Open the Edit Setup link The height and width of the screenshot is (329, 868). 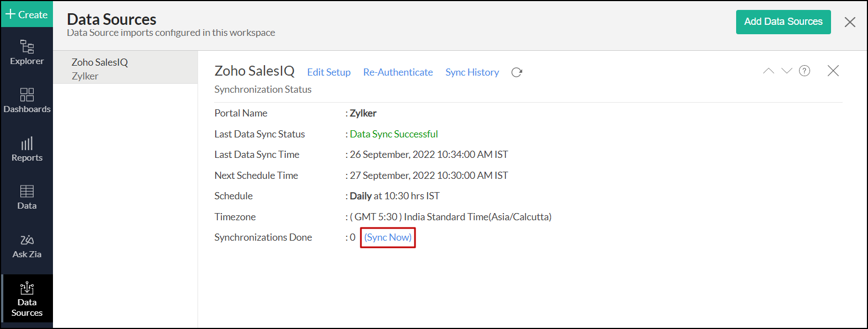click(329, 72)
